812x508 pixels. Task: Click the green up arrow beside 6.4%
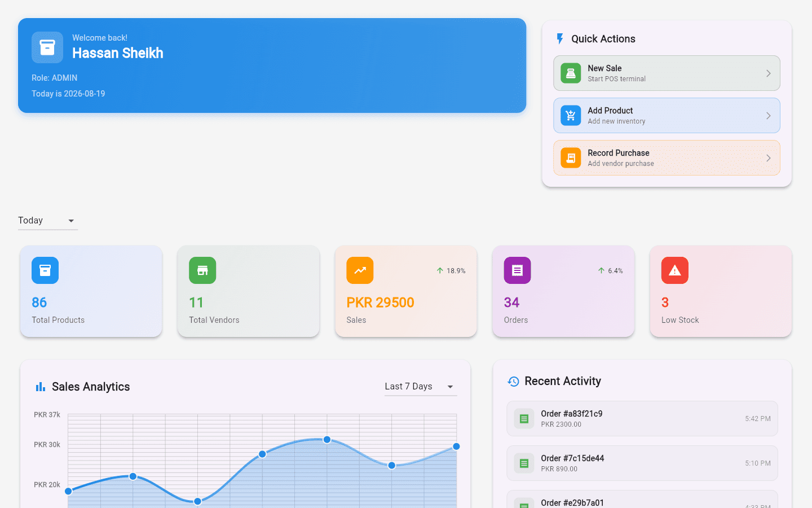point(601,271)
